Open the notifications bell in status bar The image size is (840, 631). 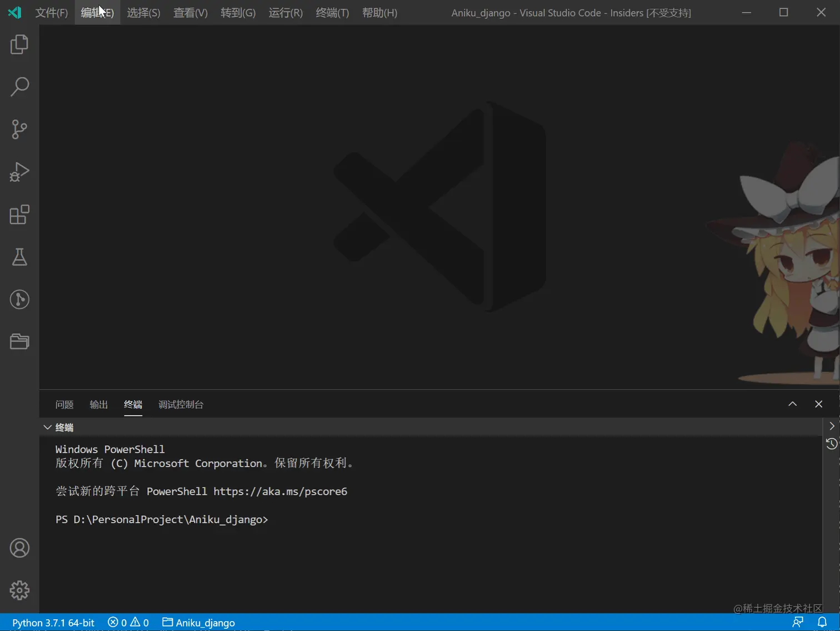[823, 622]
